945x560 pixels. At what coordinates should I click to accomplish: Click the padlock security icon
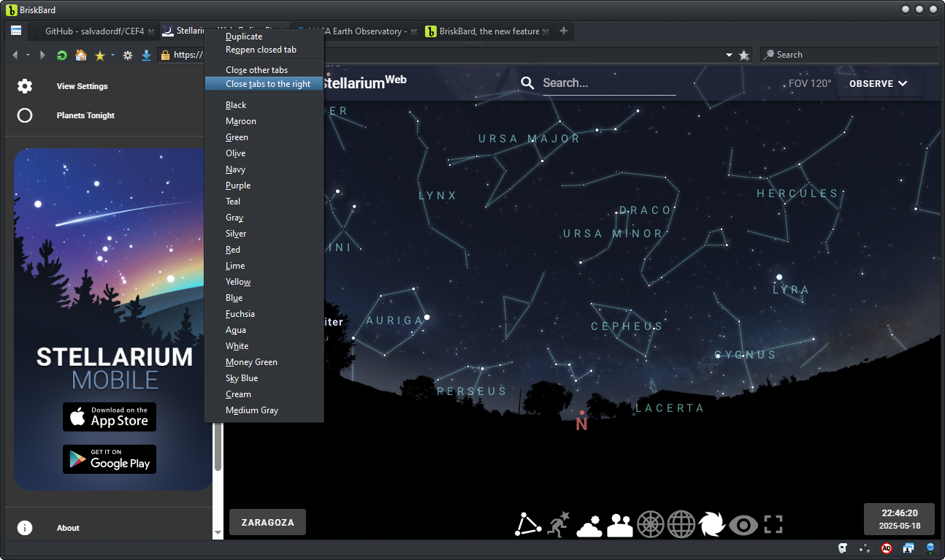pyautogui.click(x=165, y=55)
